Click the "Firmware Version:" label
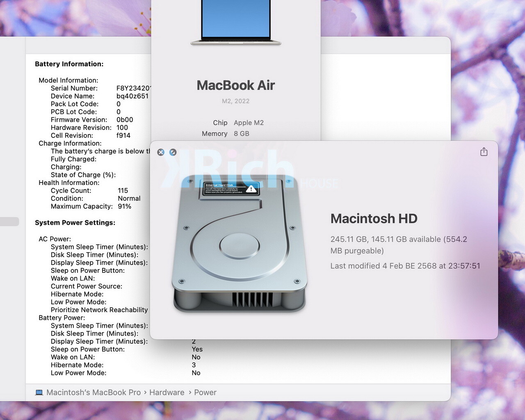 pos(79,120)
